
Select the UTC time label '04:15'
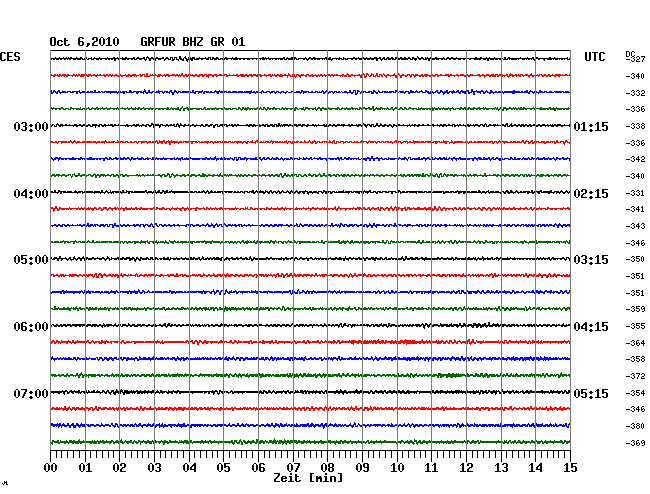point(591,327)
